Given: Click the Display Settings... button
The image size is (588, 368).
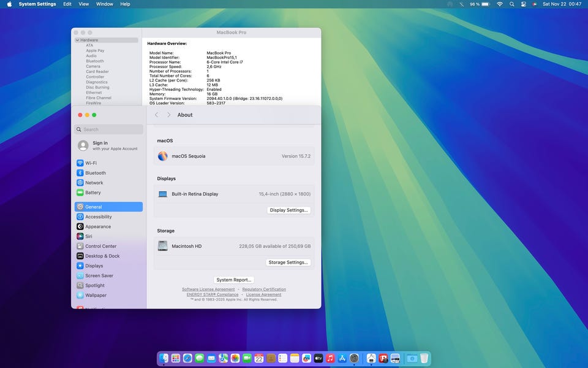Looking at the screenshot, I should pyautogui.click(x=289, y=210).
